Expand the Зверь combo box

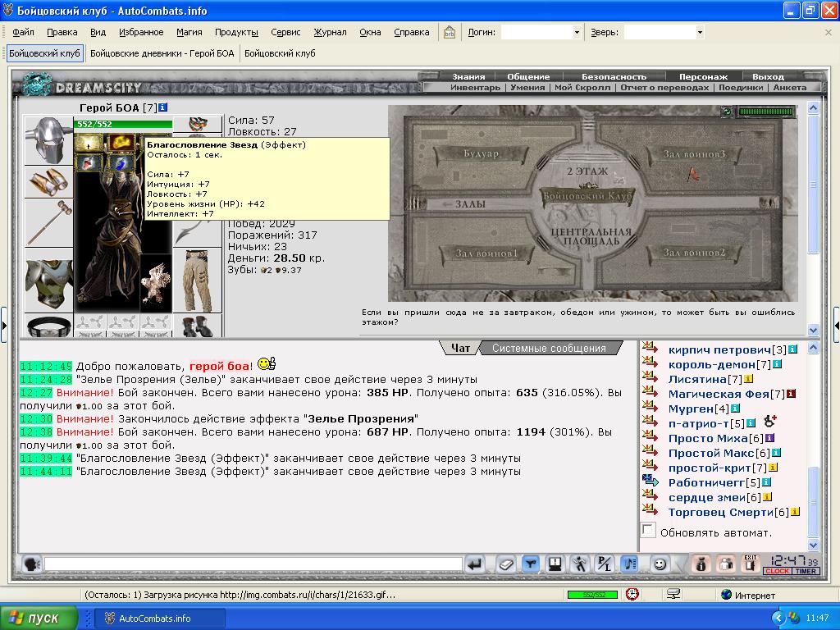[x=700, y=32]
